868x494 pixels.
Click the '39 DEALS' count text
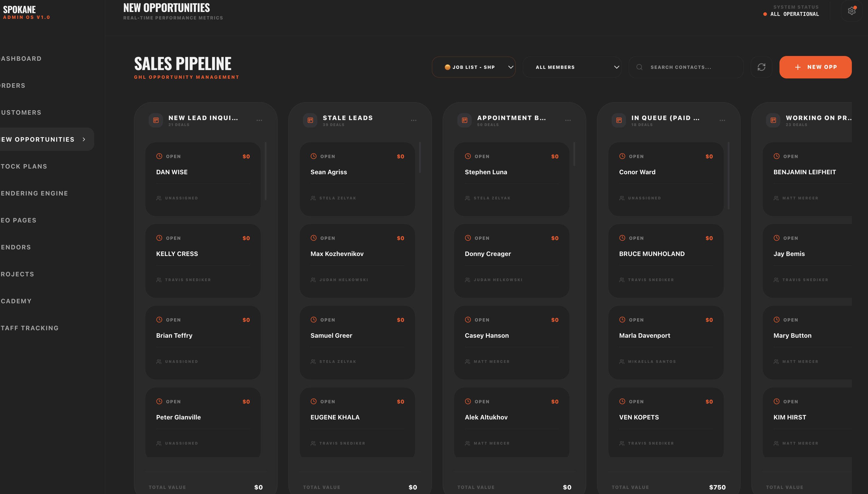334,125
